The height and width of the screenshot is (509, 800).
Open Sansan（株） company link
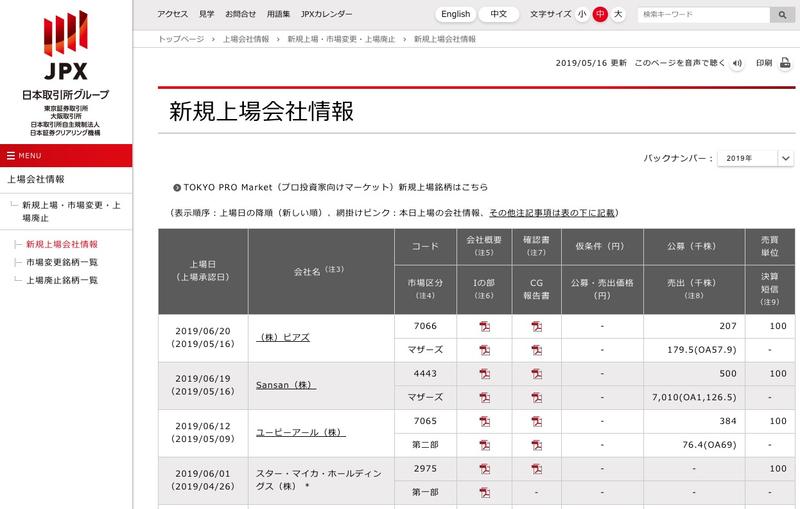coord(286,385)
